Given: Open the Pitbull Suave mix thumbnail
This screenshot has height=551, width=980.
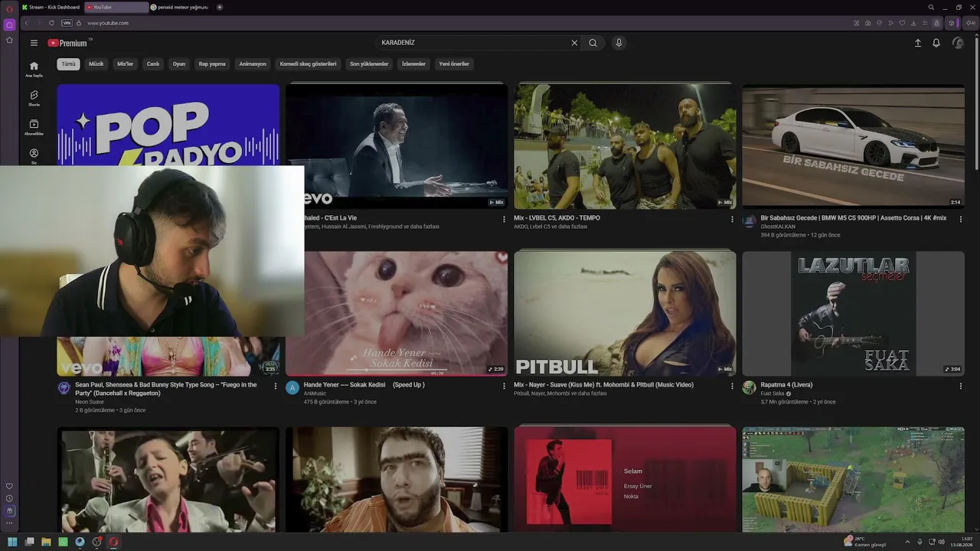Looking at the screenshot, I should 625,314.
